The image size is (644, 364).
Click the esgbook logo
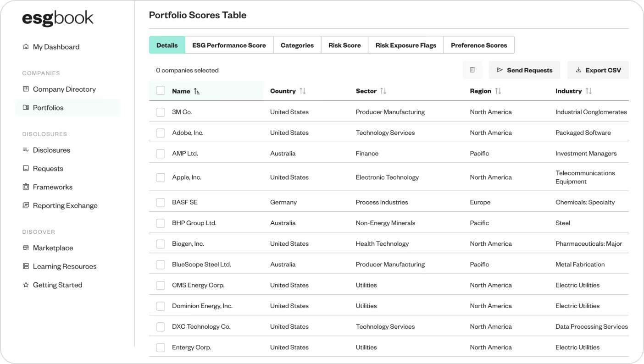tap(58, 18)
